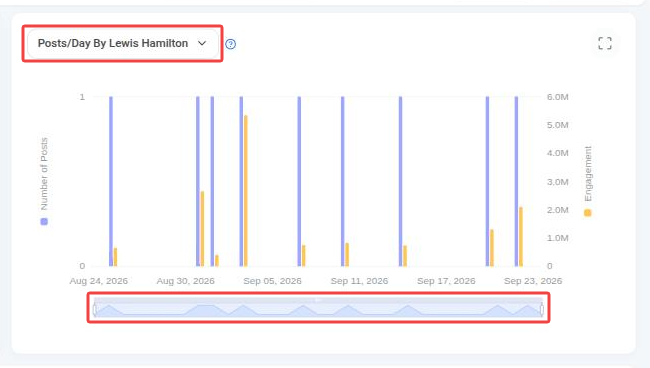Screen dimensions: 650x368
Task: Click the Aug 24, 2026 axis label
Action: [x=99, y=281]
